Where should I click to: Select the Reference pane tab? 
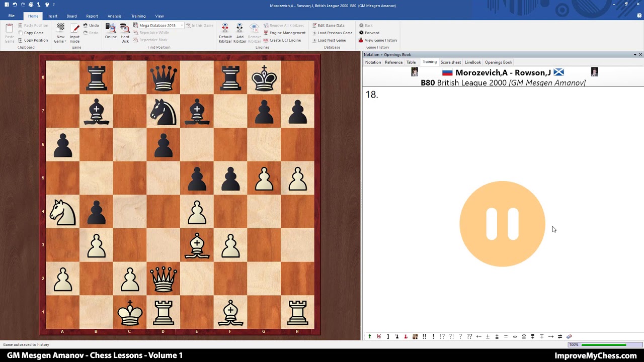pyautogui.click(x=393, y=62)
